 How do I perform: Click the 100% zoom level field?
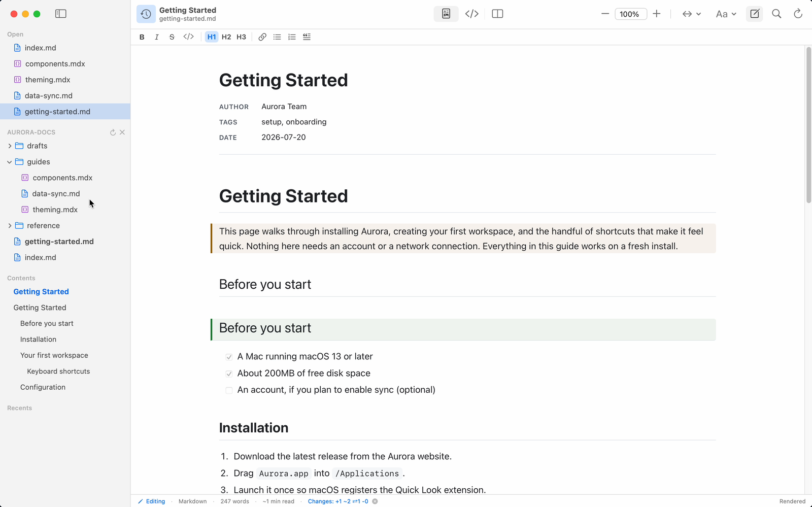point(631,14)
